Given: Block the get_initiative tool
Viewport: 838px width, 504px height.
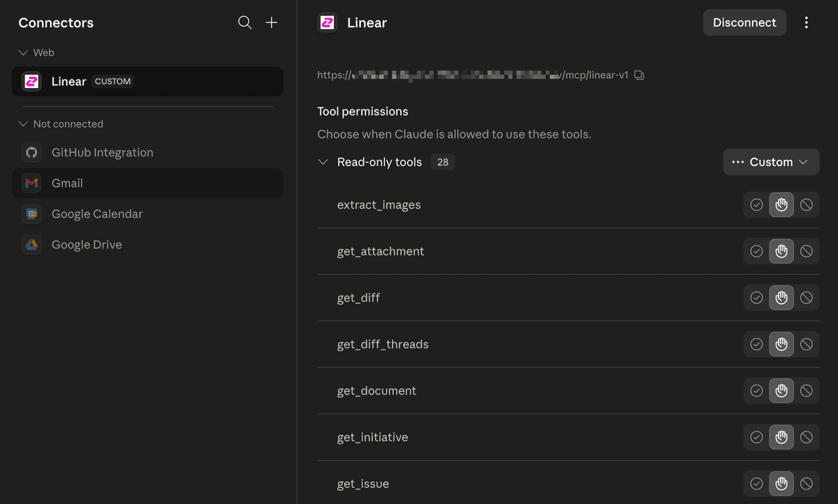Looking at the screenshot, I should tap(807, 437).
